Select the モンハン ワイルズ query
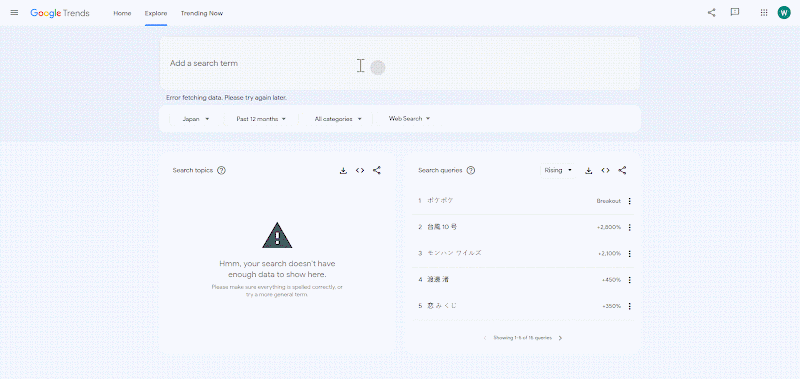The width and height of the screenshot is (800, 379). tap(455, 254)
